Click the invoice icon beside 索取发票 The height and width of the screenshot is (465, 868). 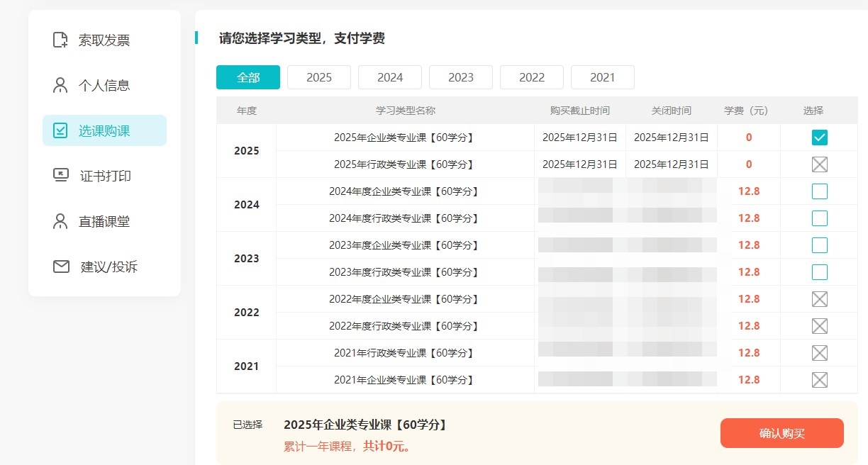(61, 40)
